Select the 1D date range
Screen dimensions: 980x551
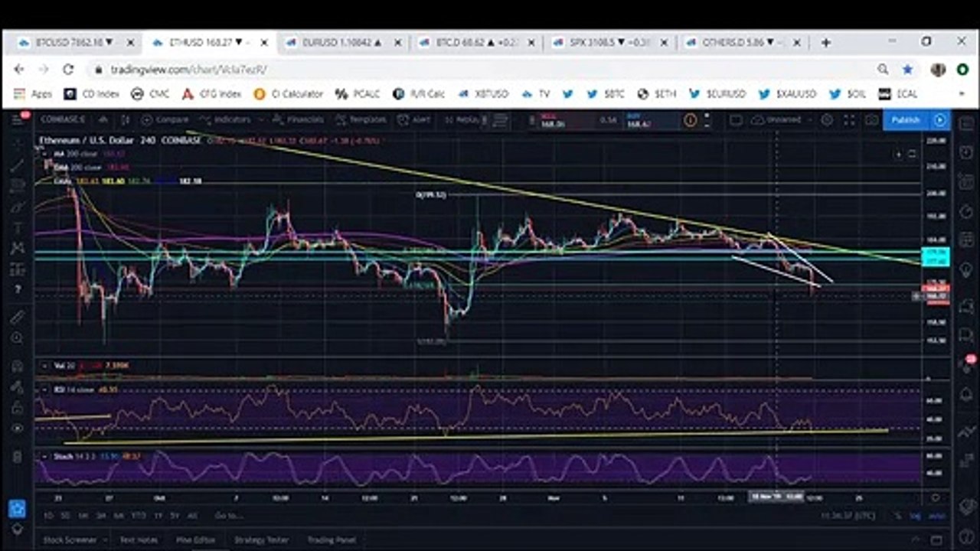(49, 517)
